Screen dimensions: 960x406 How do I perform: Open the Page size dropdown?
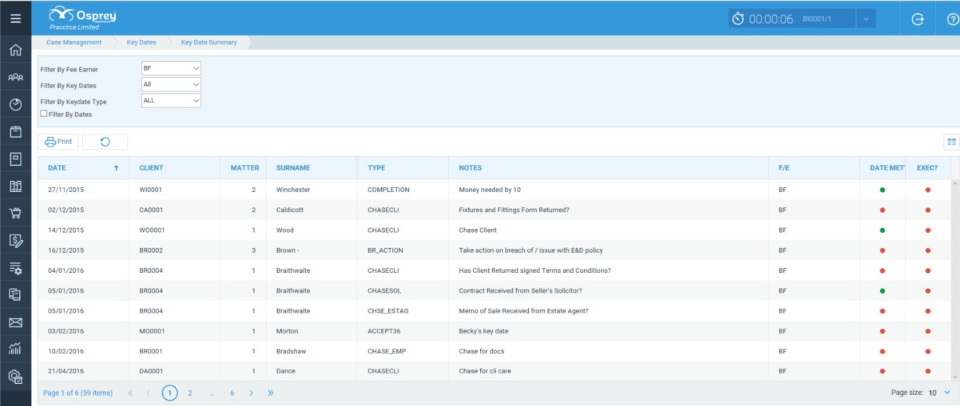pos(939,393)
